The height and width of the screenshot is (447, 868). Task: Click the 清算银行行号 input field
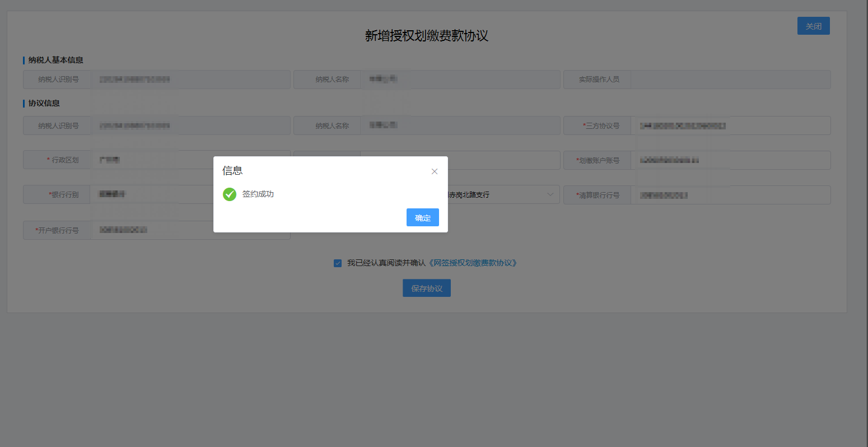tap(730, 195)
